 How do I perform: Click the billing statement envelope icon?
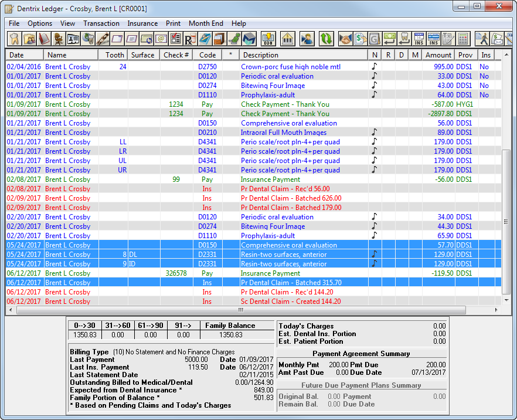pyautogui.click(x=497, y=39)
